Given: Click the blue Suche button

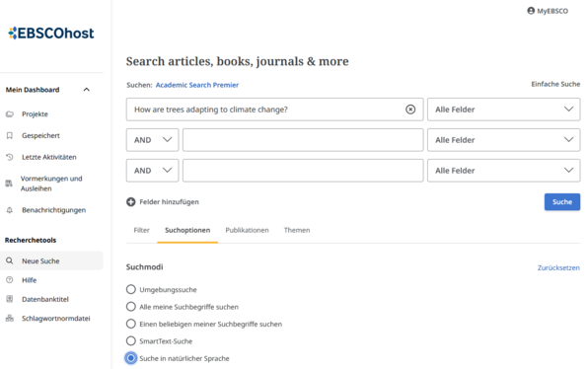Looking at the screenshot, I should click(562, 201).
